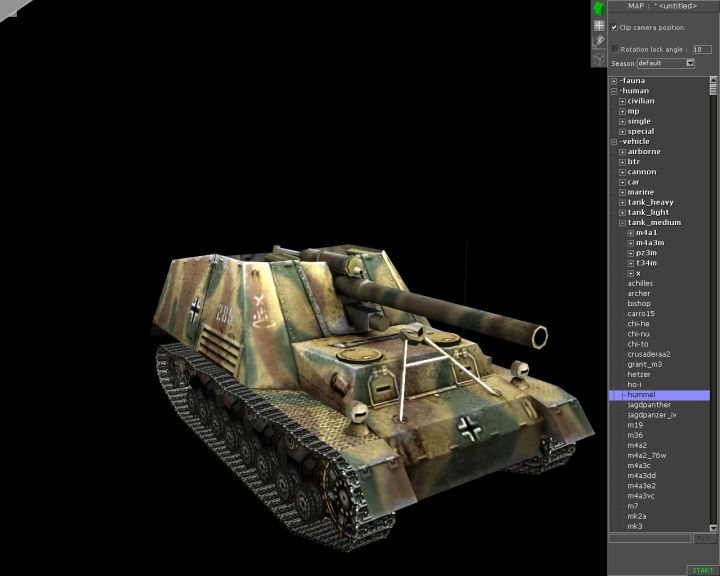This screenshot has width=720, height=576.
Task: Enable Rotation lock angle checkbox
Action: point(615,48)
